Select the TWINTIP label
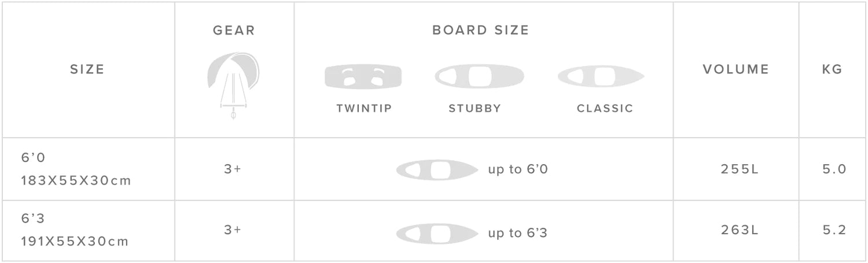Screen dimensions: 868x263 click(x=364, y=109)
